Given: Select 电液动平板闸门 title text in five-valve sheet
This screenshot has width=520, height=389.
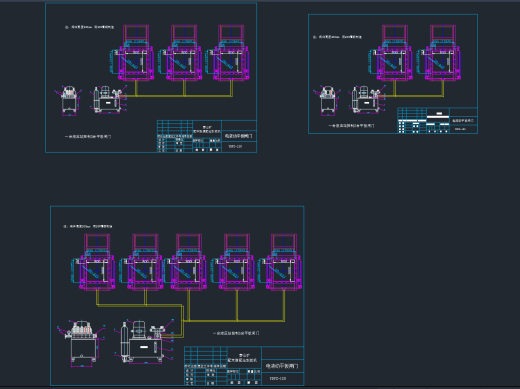Looking at the screenshot, I should [282, 366].
